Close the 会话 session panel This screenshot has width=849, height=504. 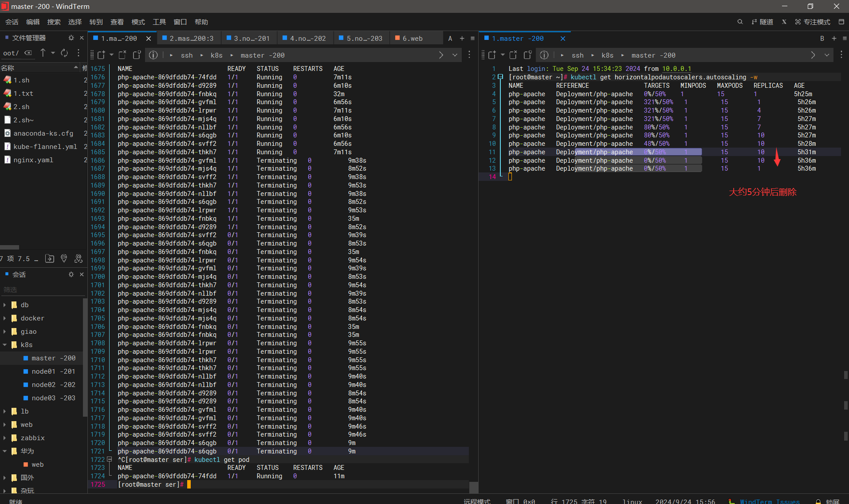point(82,274)
